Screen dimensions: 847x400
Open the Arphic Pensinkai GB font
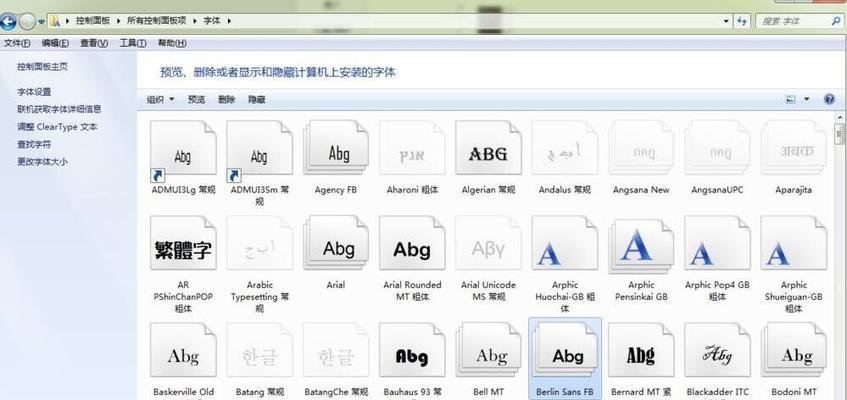click(641, 250)
